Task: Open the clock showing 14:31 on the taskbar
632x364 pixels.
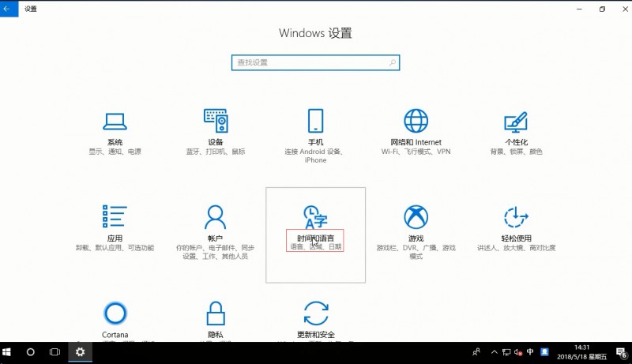Action: click(x=581, y=352)
